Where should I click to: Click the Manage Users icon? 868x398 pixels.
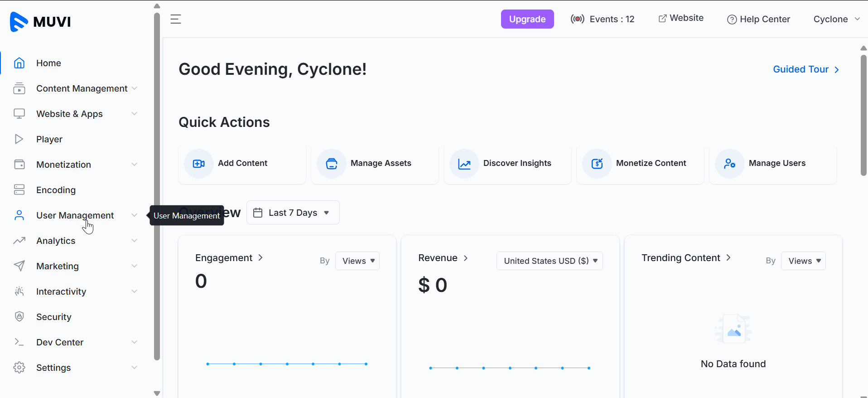click(x=729, y=164)
